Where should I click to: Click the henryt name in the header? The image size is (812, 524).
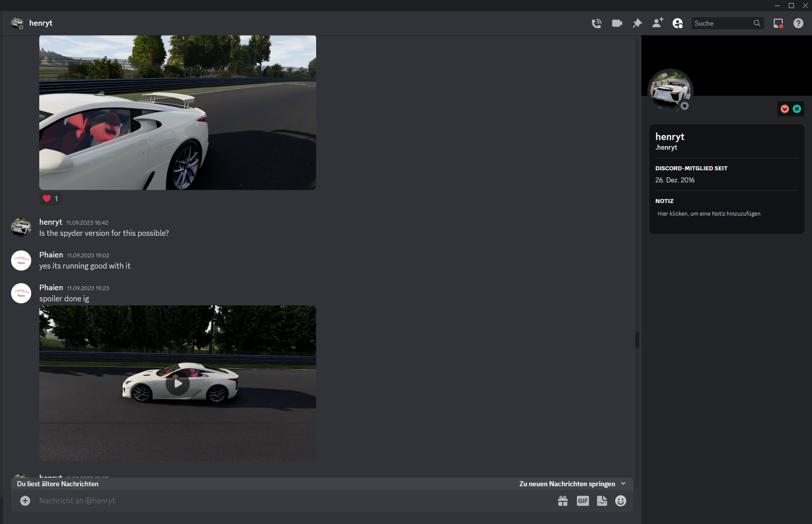point(41,23)
